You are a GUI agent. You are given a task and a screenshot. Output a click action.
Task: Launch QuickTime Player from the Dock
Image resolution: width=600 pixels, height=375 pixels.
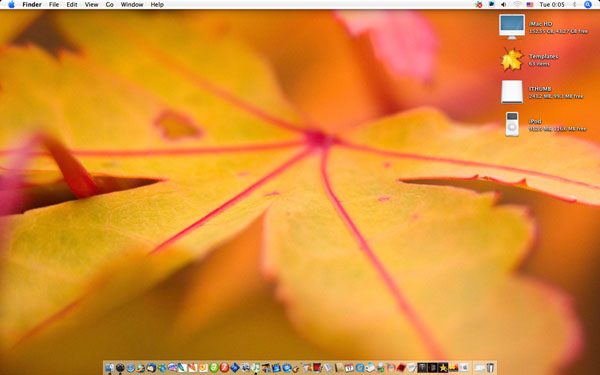click(x=360, y=368)
